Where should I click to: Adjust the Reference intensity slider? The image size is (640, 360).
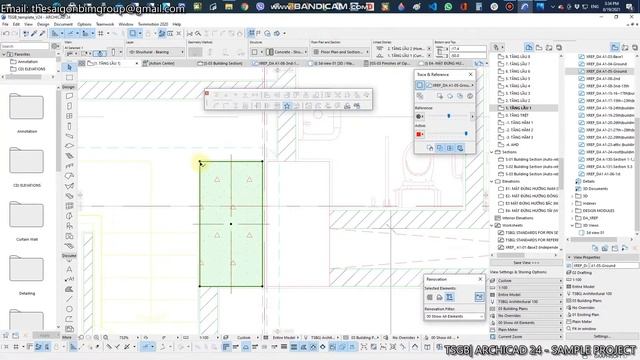(x=449, y=116)
